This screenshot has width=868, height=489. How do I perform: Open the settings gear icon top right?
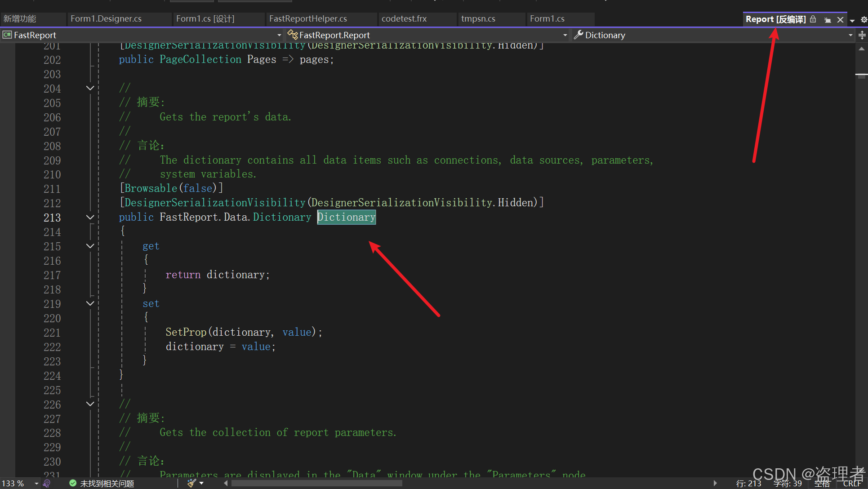[864, 20]
